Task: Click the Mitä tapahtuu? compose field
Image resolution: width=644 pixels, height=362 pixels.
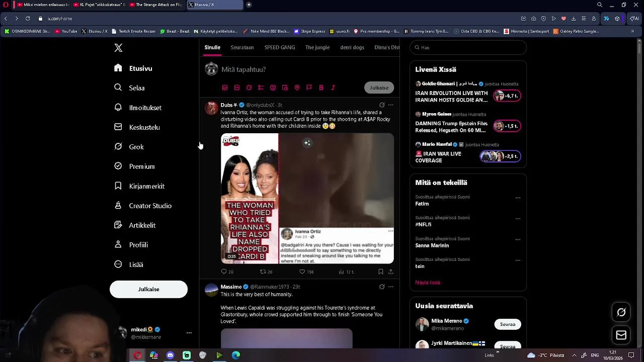Action: click(x=244, y=69)
